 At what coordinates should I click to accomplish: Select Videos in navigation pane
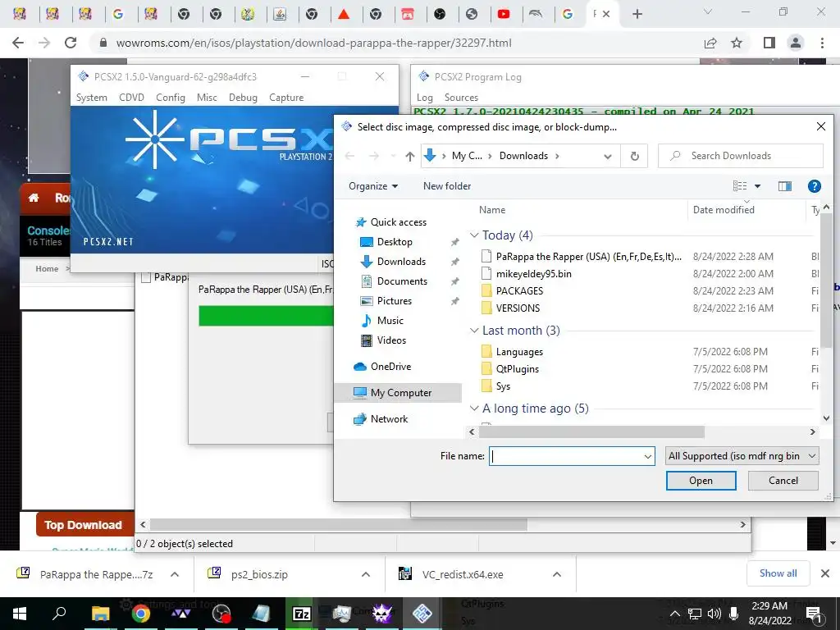391,340
